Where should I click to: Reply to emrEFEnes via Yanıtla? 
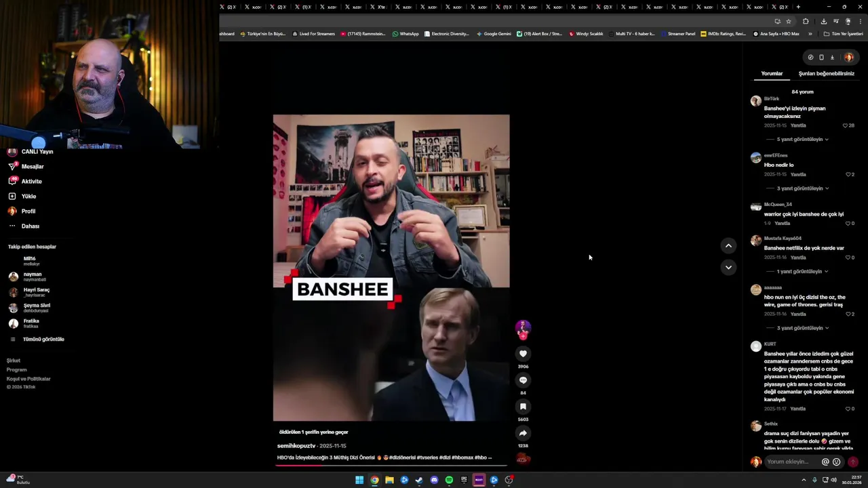pos(798,175)
